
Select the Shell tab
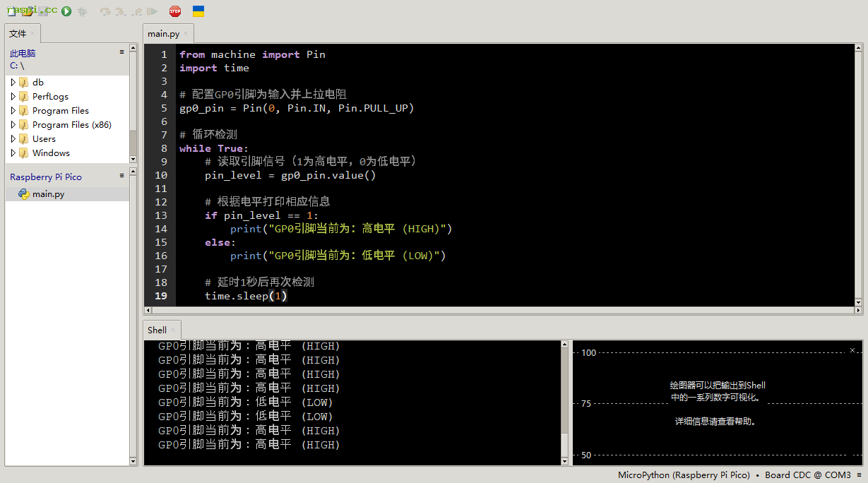click(157, 330)
